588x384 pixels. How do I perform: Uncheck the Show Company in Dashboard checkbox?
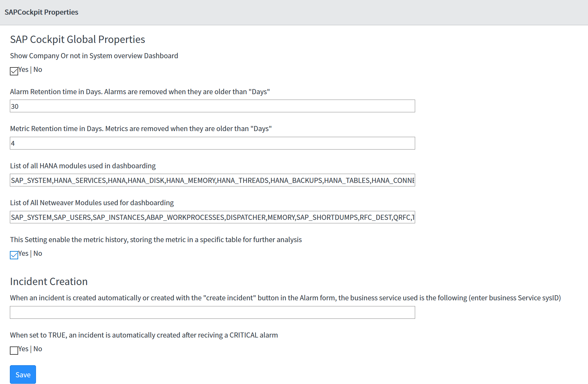[14, 71]
